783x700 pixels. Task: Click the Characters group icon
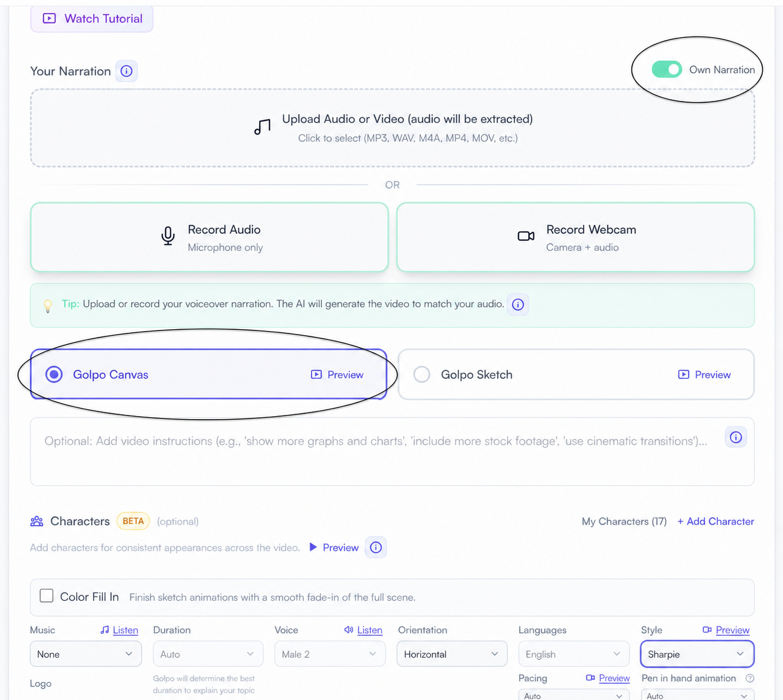pos(37,521)
